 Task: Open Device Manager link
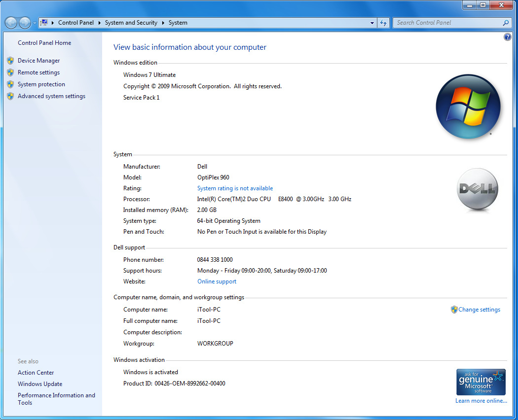[x=38, y=61]
